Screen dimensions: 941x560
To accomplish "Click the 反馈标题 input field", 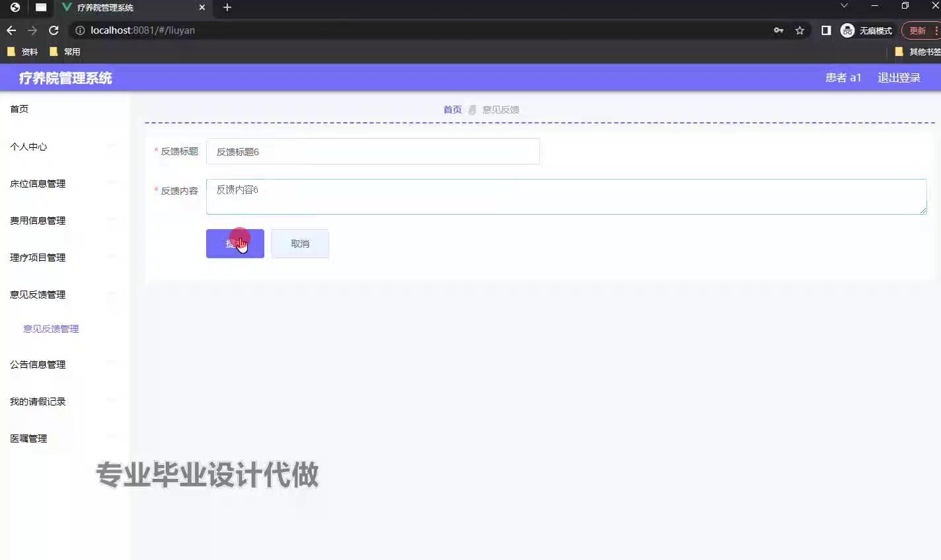I will click(373, 151).
